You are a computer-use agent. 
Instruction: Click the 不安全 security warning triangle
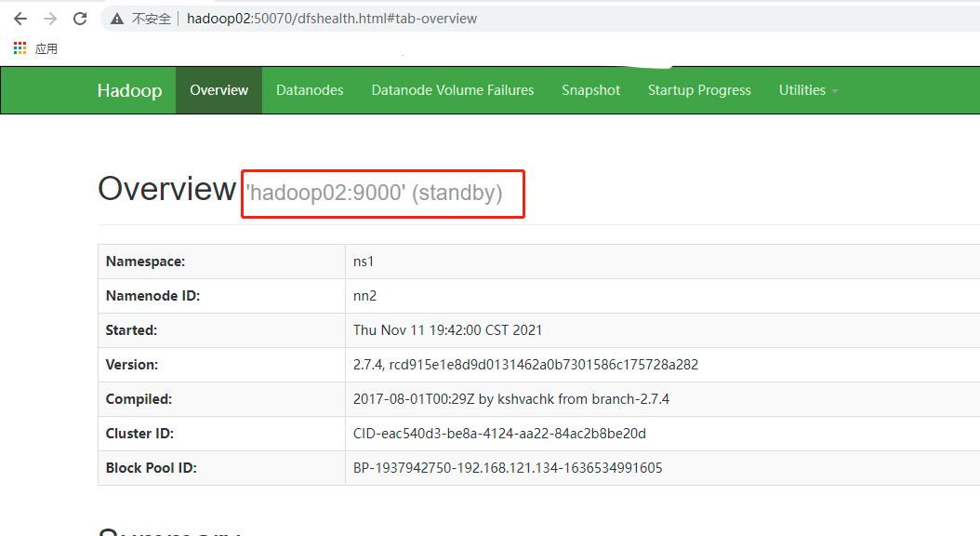(x=116, y=18)
